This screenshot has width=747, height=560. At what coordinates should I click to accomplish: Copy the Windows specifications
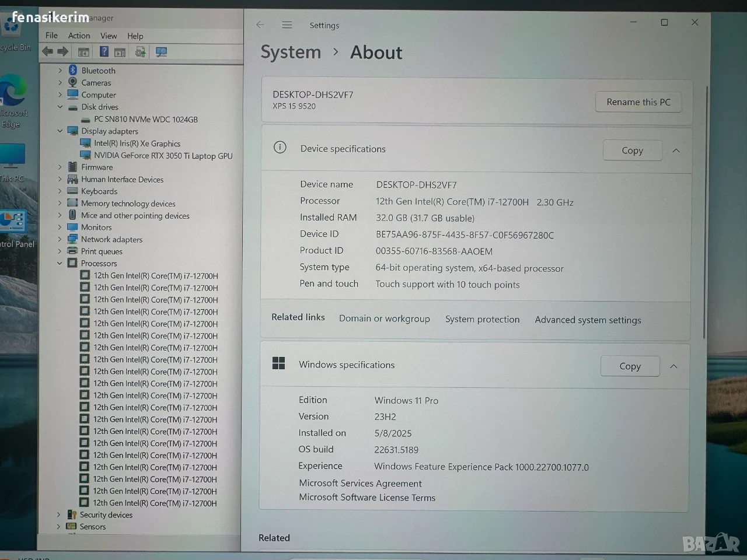coord(630,366)
